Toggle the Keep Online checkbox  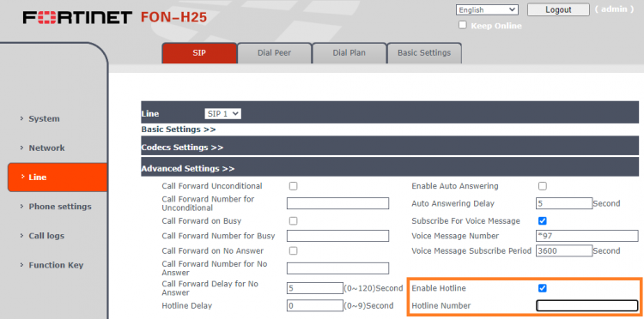pos(463,25)
